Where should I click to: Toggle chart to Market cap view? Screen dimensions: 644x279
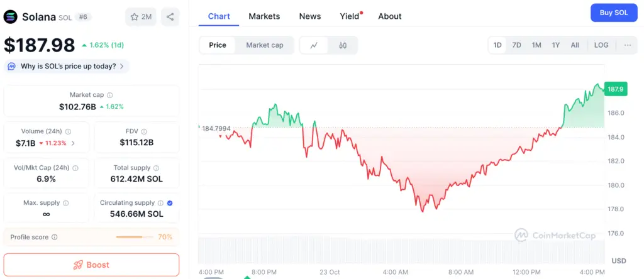point(264,45)
